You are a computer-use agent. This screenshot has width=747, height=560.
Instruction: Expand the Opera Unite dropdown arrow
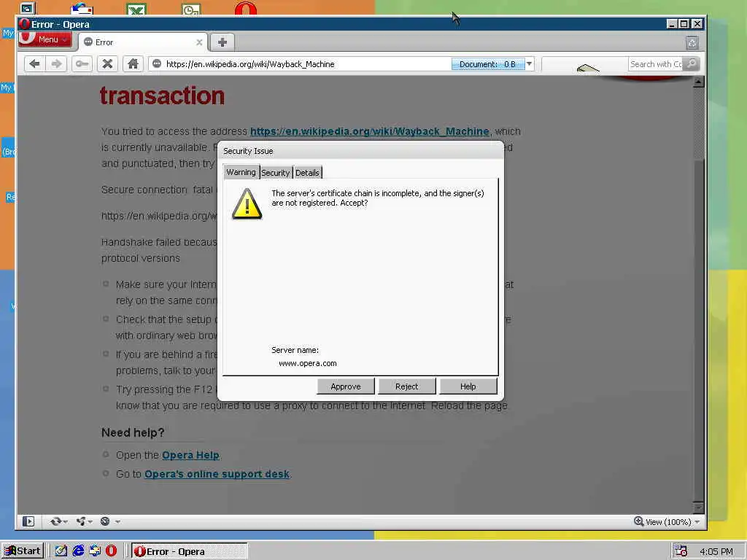90,522
